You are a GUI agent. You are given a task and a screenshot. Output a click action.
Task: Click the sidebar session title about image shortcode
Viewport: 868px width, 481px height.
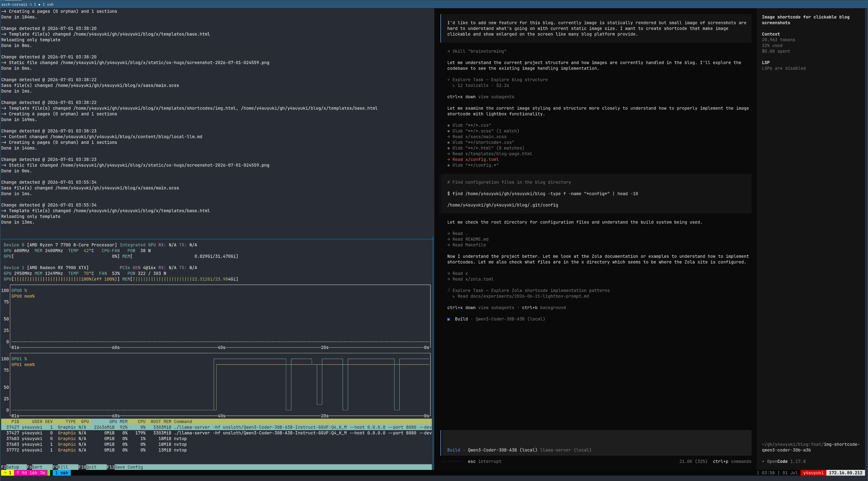pos(806,20)
